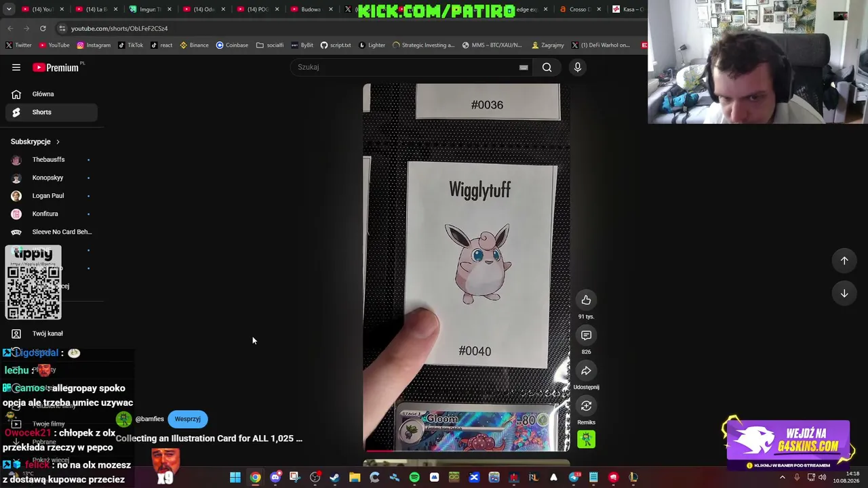This screenshot has width=868, height=488.
Task: Reload the page in Chrome
Action: [x=43, y=28]
